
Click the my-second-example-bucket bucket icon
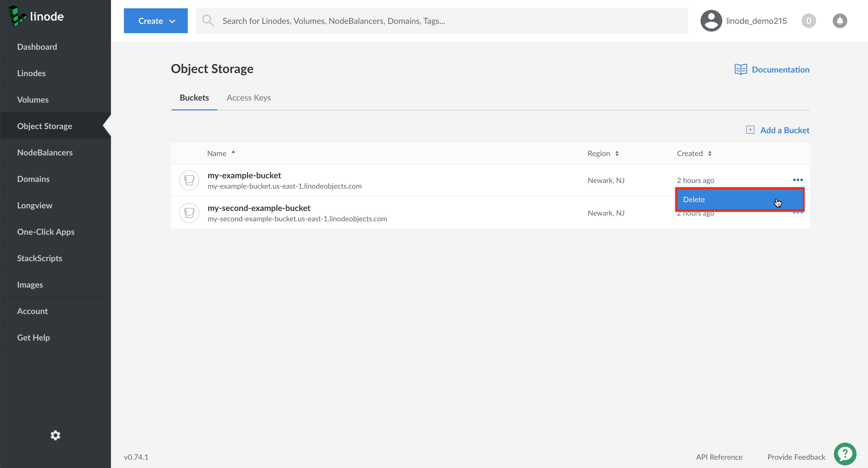tap(189, 213)
